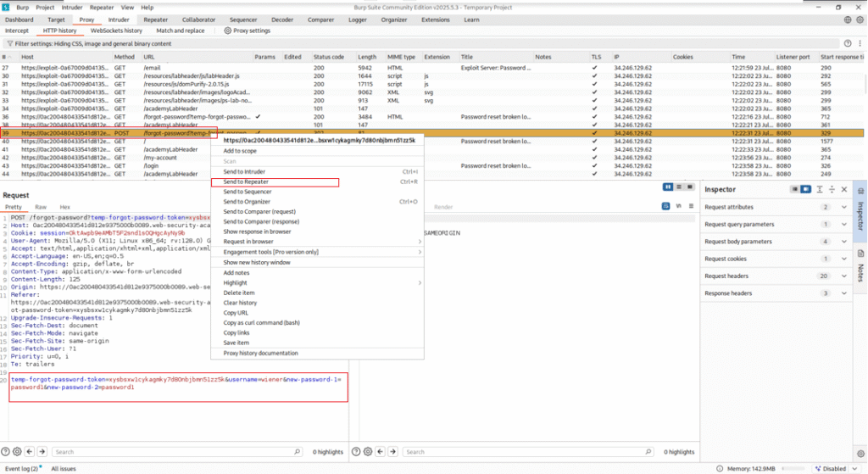Open WebSockets history sub-tab

point(116,31)
